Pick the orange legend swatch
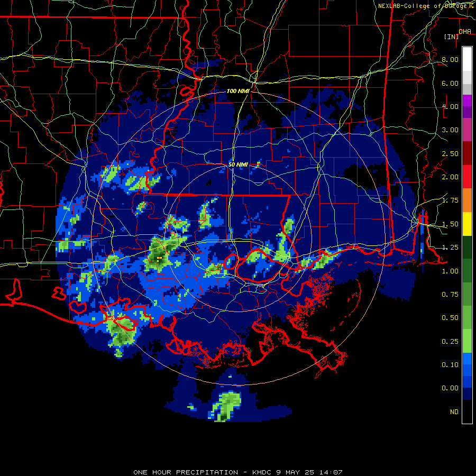 467,200
